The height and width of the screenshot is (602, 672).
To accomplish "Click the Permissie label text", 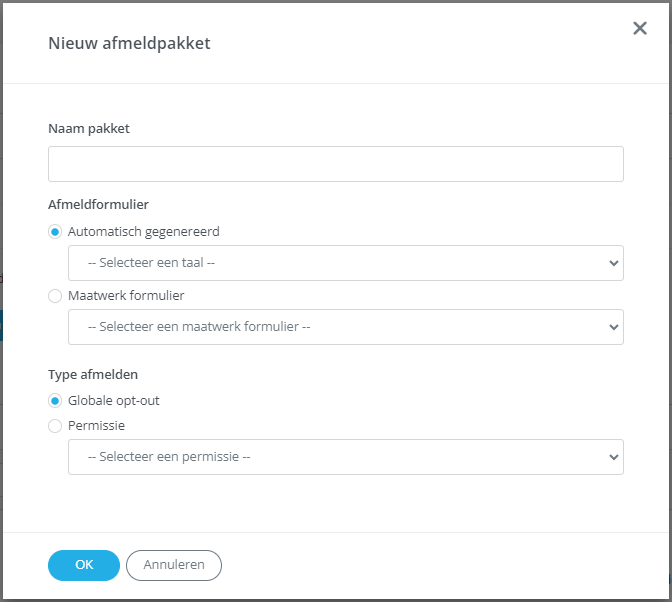I will [96, 426].
